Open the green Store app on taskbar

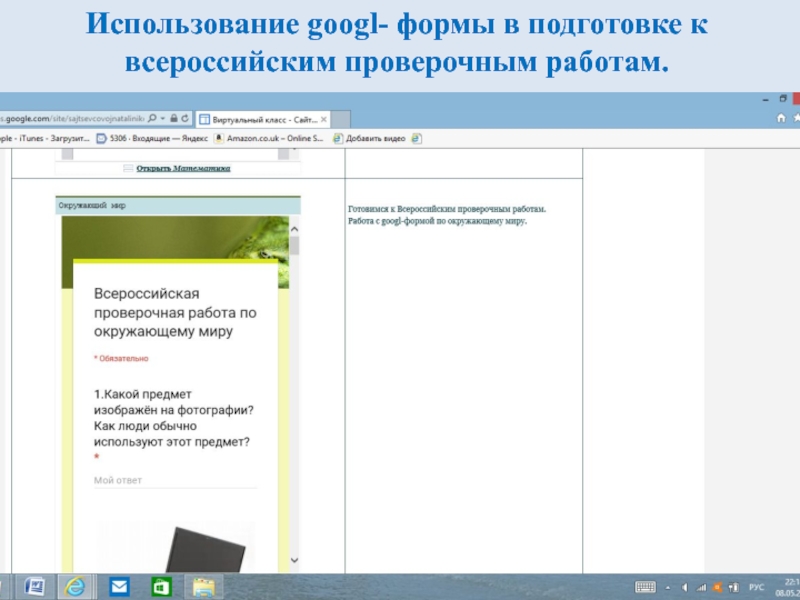point(160,586)
